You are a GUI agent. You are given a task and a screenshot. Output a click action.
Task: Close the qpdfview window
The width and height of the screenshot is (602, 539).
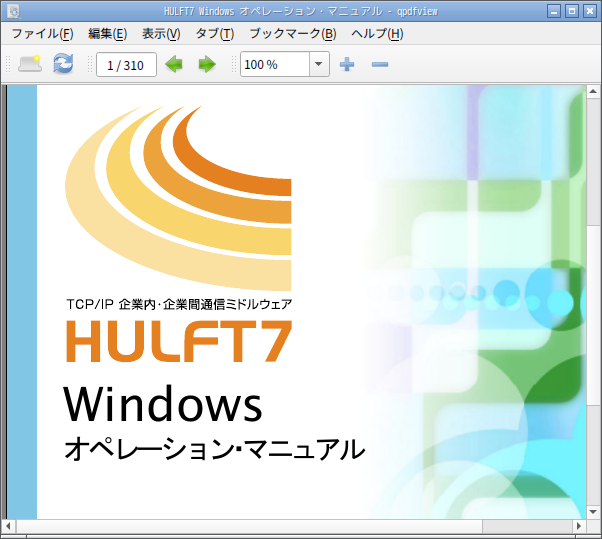tap(590, 11)
